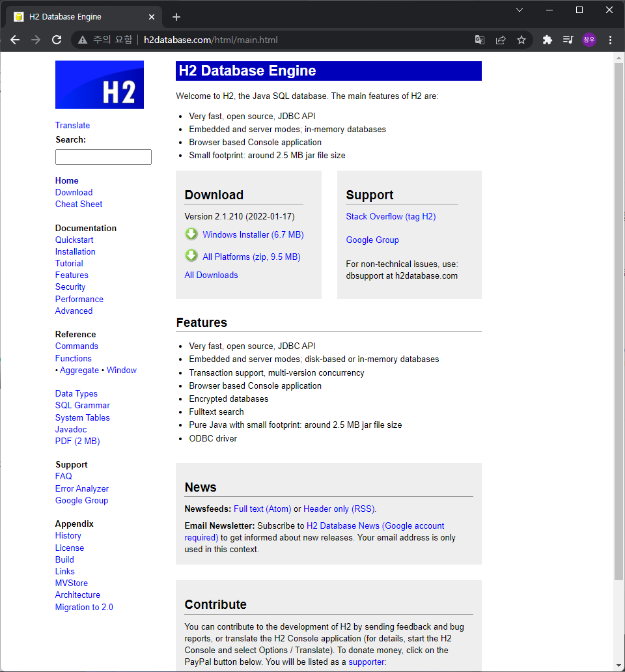Viewport: 625px width, 672px height.
Task: Open Stack Overflow (tag H2) link
Action: [391, 216]
